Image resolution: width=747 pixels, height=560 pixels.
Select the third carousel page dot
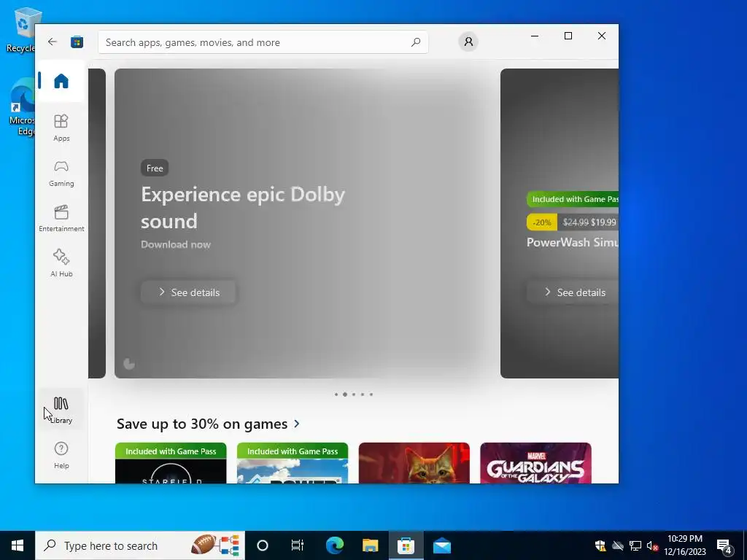click(x=354, y=394)
